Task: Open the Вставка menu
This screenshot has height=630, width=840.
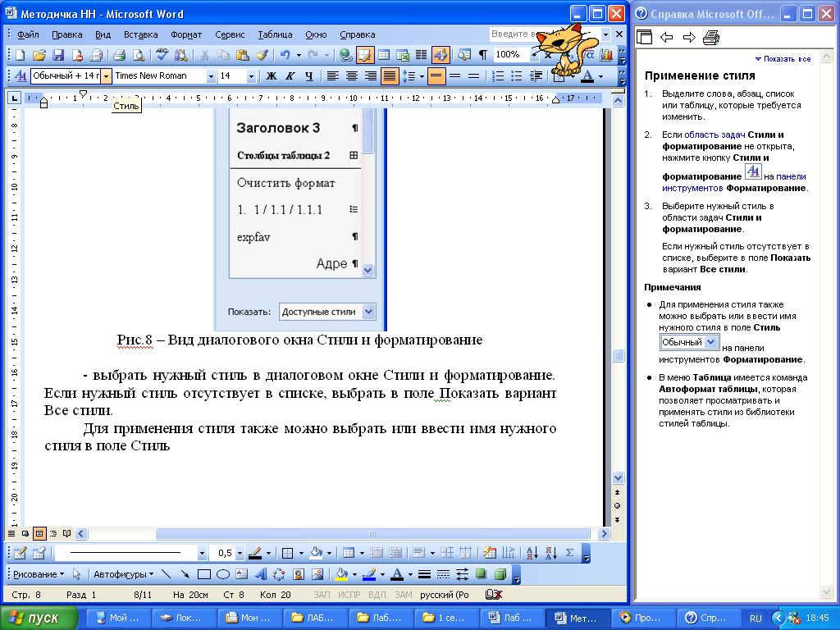Action: pyautogui.click(x=140, y=34)
